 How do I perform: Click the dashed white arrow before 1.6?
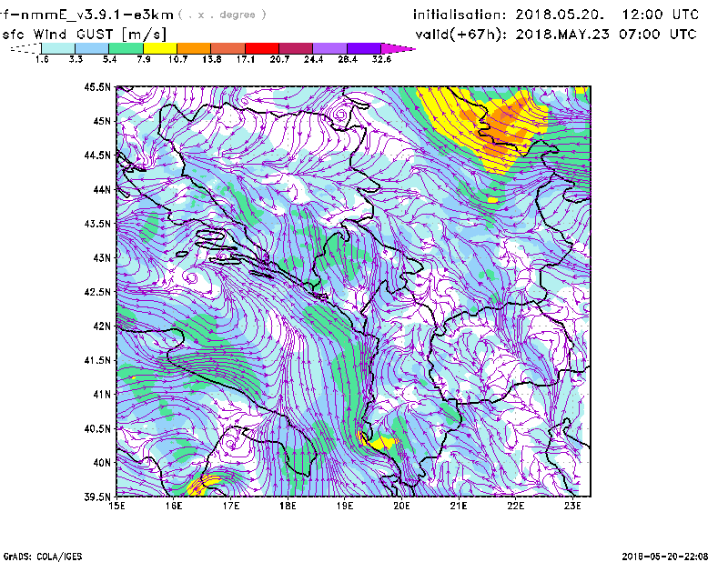click(x=25, y=48)
